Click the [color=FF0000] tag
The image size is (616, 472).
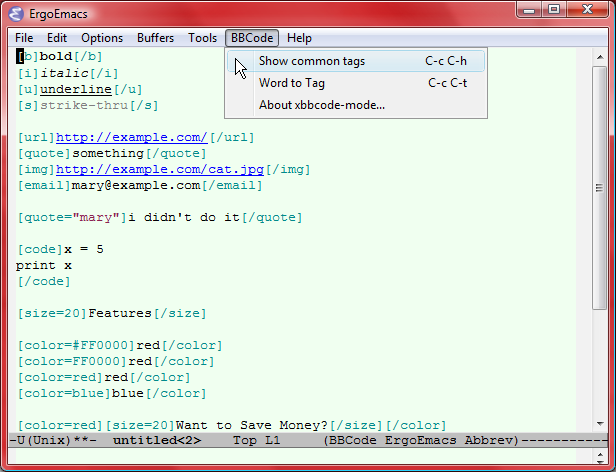point(72,362)
